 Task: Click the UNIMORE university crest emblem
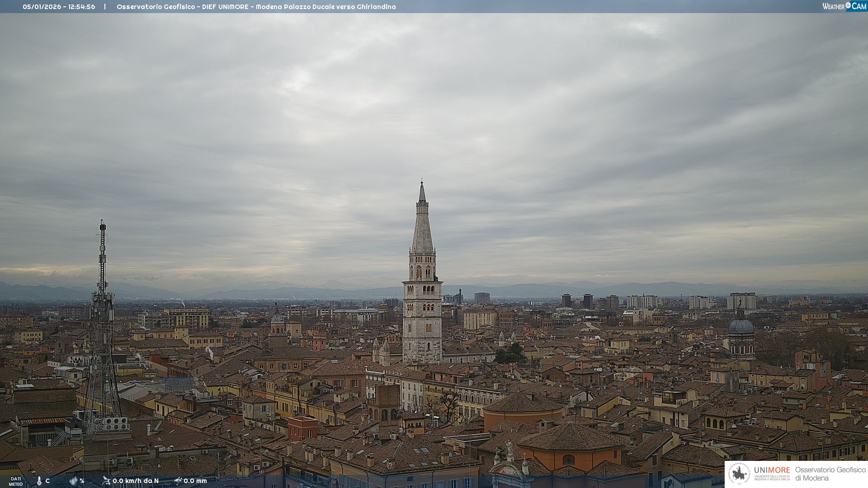tap(740, 474)
